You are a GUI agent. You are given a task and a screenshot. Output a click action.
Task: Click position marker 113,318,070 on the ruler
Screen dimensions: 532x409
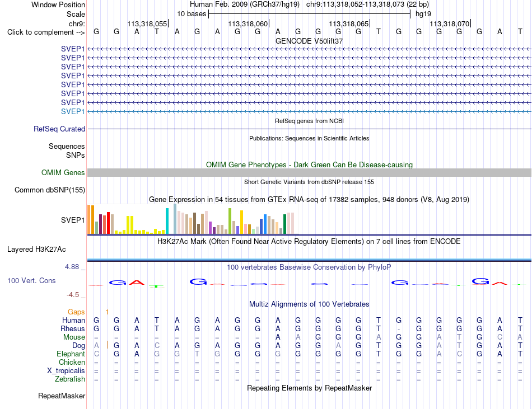[x=450, y=23]
